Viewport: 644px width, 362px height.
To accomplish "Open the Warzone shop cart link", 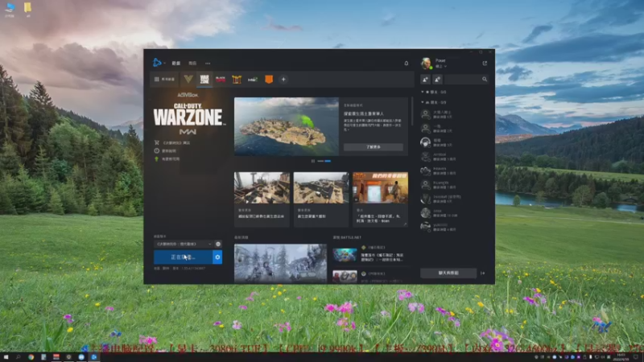I will [x=172, y=143].
